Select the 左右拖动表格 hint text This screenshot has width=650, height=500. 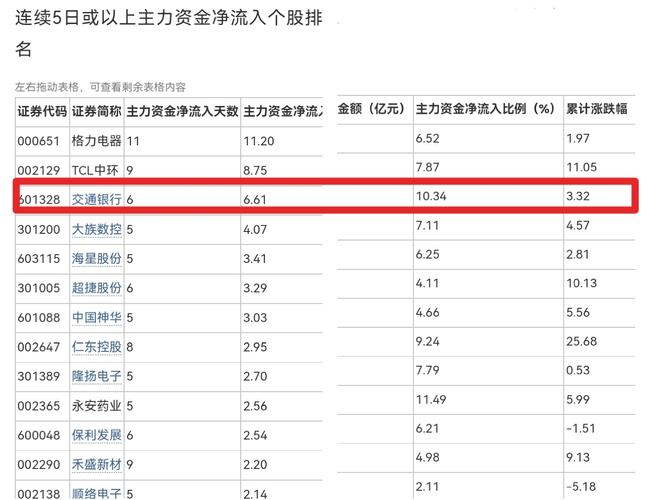(100, 87)
